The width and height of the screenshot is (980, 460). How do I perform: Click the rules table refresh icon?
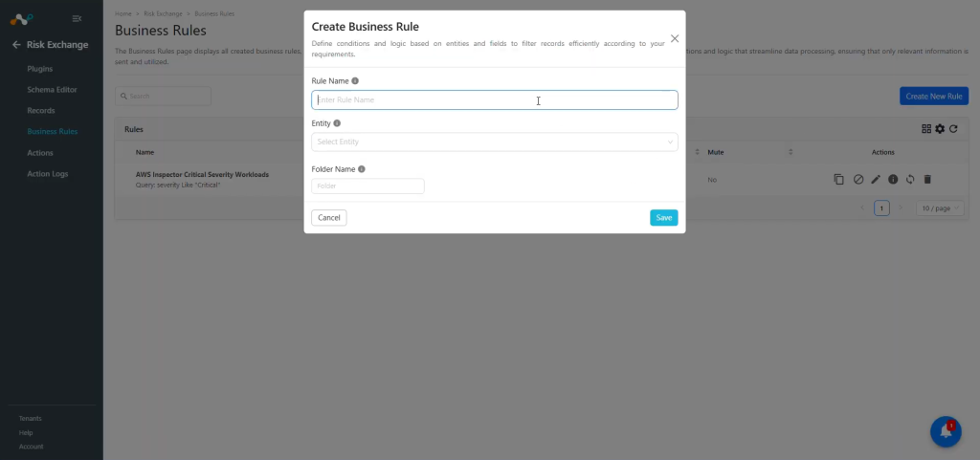point(953,129)
